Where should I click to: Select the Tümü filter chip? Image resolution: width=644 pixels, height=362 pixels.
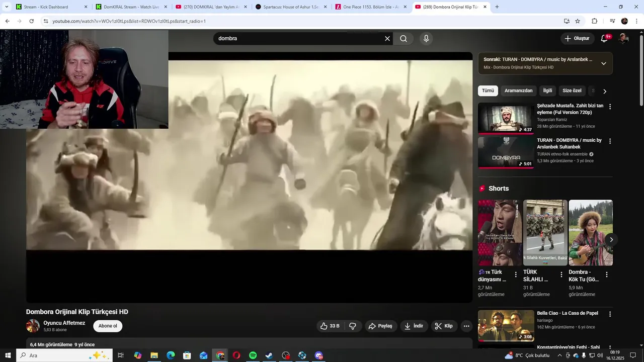pos(488,90)
